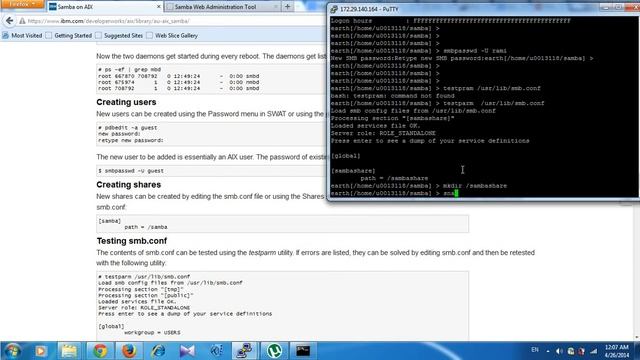Open Internet Explorer from taskbar
Image resolution: width=640 pixels, height=360 pixels.
coord(158,351)
